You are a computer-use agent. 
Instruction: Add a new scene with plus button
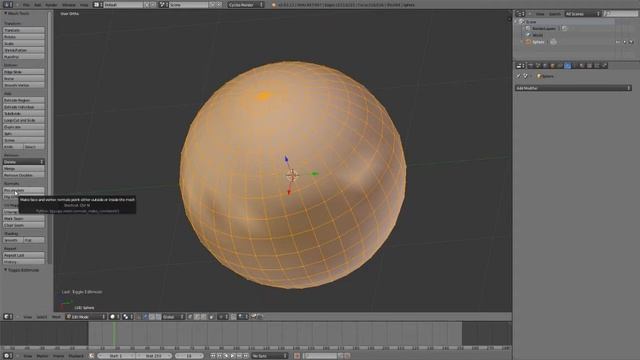coord(212,5)
